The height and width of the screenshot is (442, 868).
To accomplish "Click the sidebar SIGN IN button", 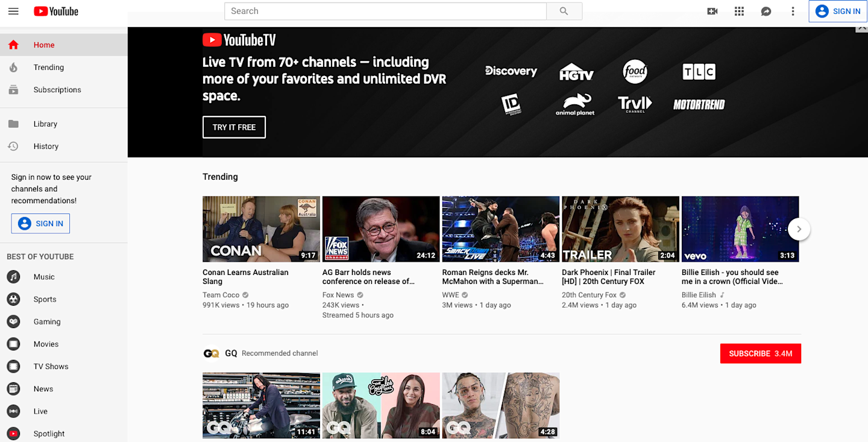I will 40,224.
